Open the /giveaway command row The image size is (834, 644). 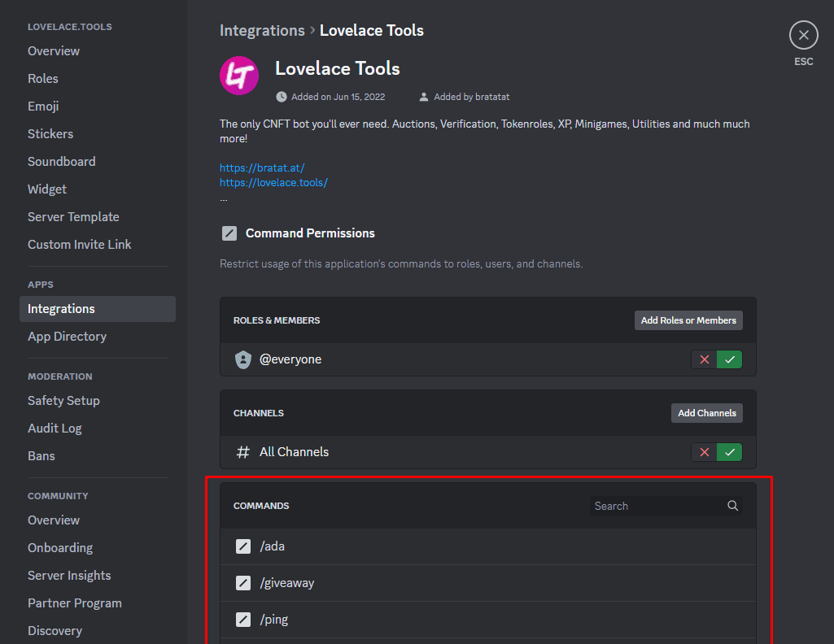tap(487, 583)
